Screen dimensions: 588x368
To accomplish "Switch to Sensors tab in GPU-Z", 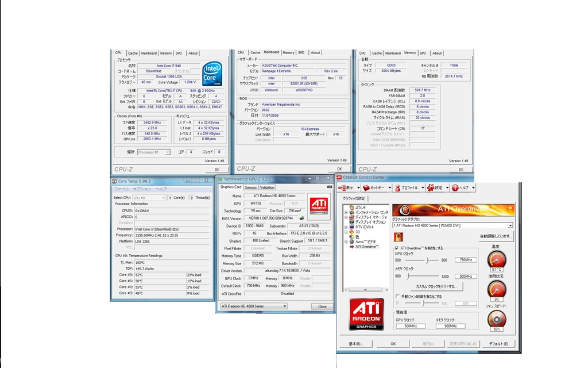I will (x=250, y=187).
